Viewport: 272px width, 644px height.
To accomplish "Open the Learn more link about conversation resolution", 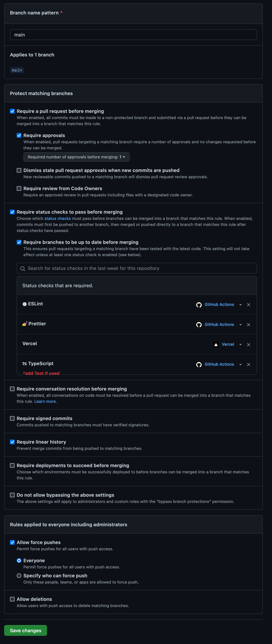I will click(x=45, y=401).
